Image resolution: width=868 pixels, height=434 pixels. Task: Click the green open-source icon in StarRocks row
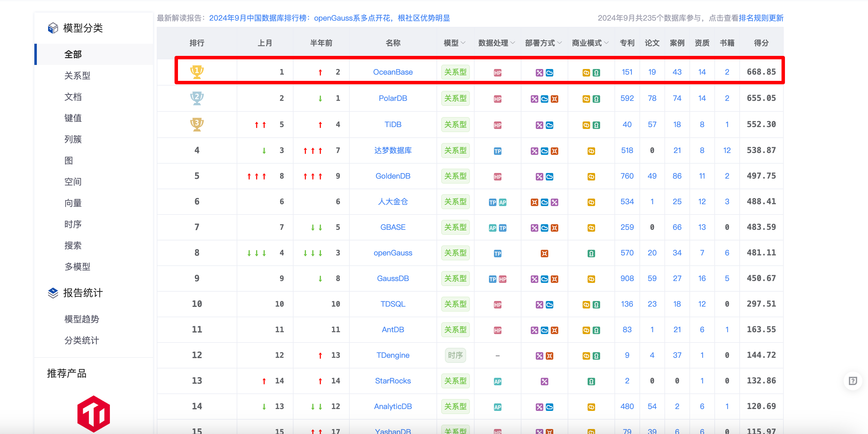tap(591, 382)
